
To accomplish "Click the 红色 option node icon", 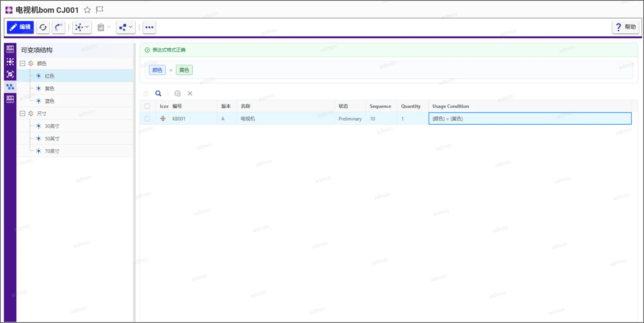I will pyautogui.click(x=39, y=76).
